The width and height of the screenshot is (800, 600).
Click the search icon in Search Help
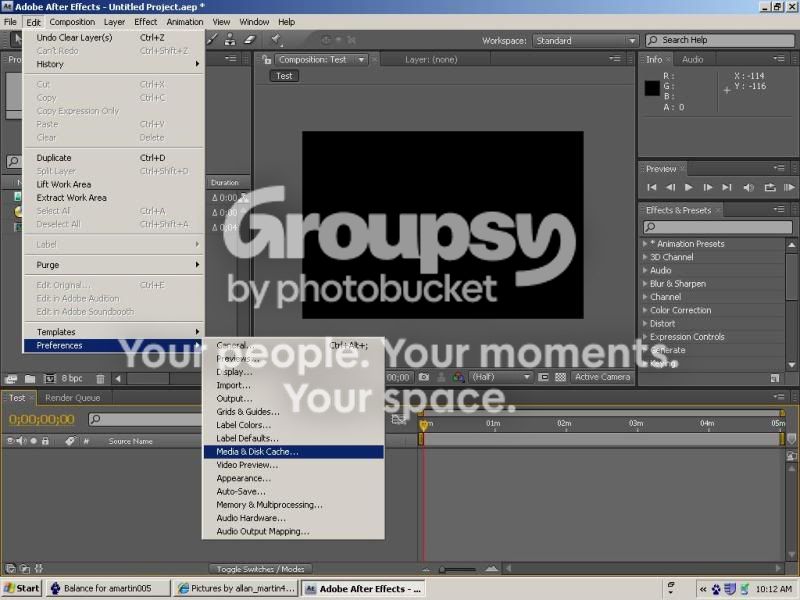click(652, 40)
